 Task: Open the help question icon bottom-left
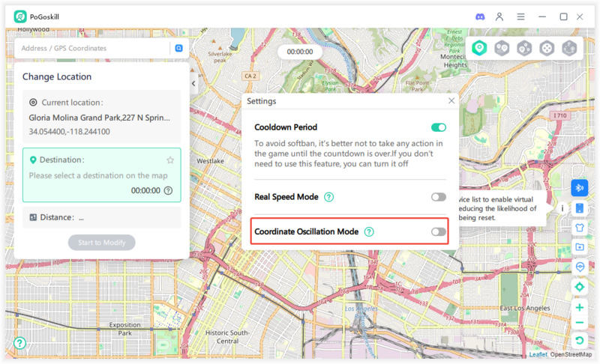pyautogui.click(x=19, y=342)
